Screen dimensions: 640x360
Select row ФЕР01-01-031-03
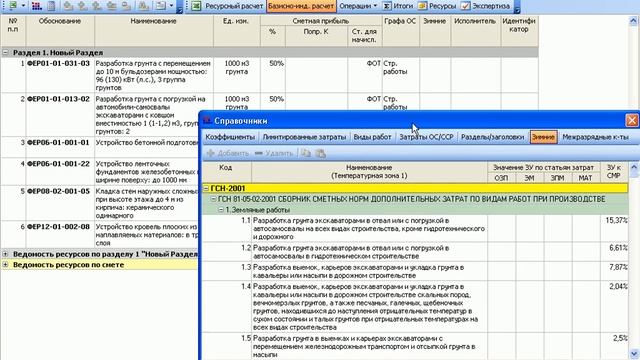click(x=269, y=75)
